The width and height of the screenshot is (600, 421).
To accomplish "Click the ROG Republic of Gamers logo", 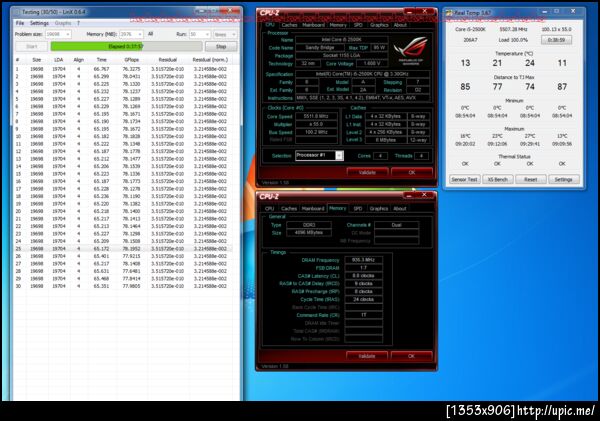I will pyautogui.click(x=411, y=50).
